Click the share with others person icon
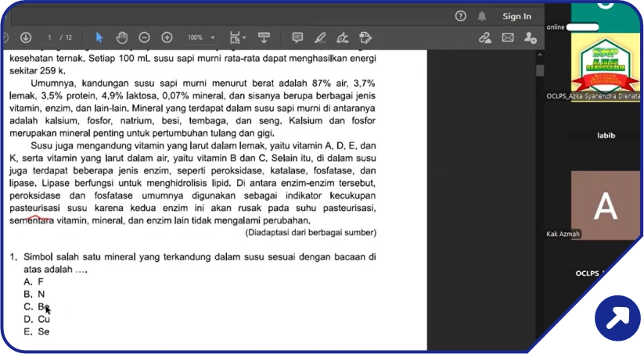The height and width of the screenshot is (354, 644). 531,38
